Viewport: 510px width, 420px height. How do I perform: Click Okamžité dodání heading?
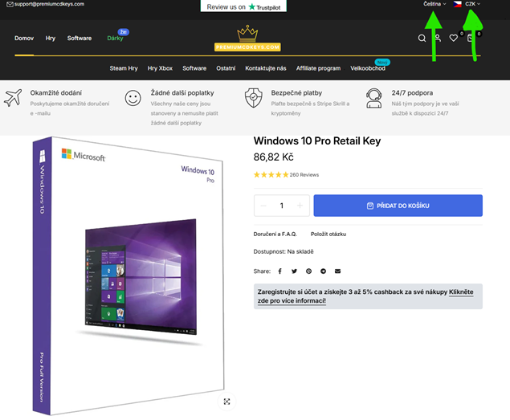tap(56, 93)
